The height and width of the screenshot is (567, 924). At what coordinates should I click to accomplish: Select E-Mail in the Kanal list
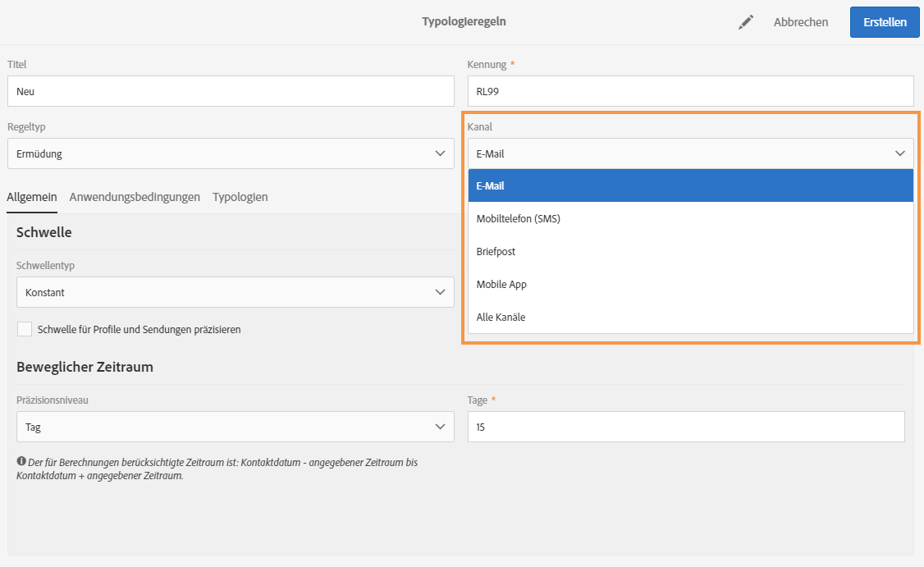[690, 185]
